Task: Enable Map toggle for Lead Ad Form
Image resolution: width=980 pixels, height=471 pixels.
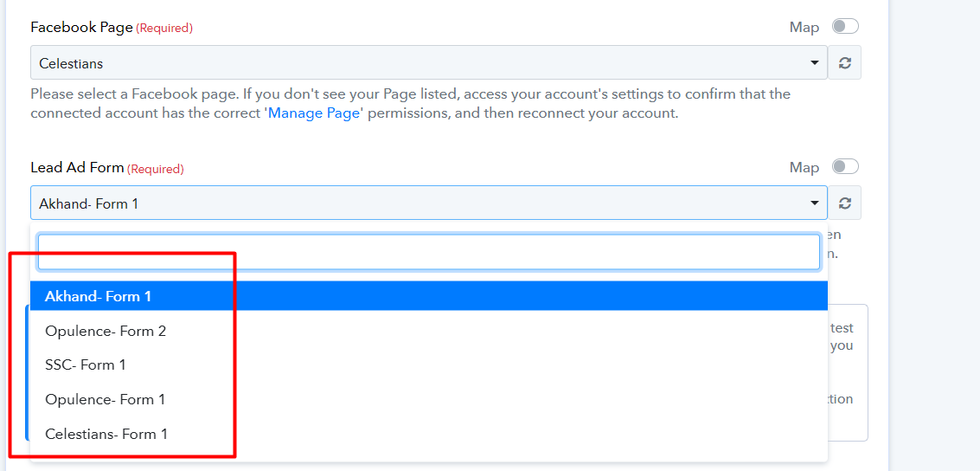Action: [x=845, y=166]
